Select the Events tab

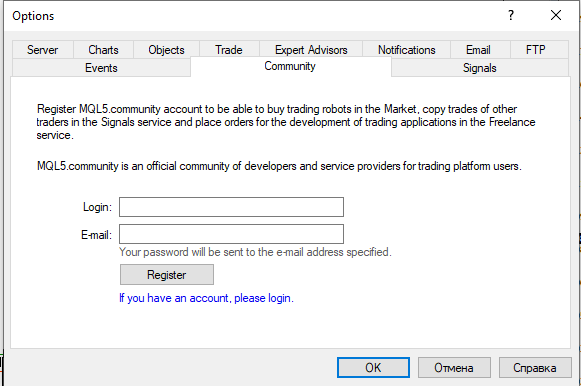click(101, 68)
